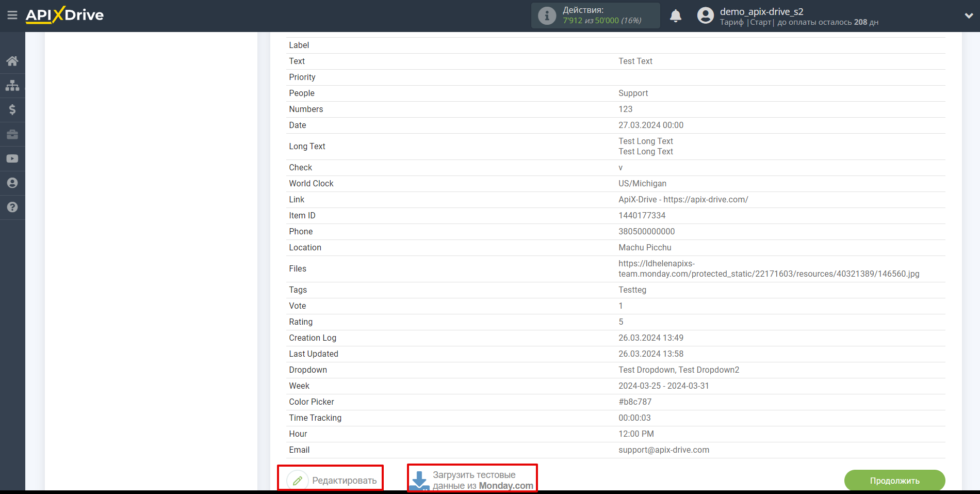Viewport: 980px width, 494px height.
Task: Click the Files URL value
Action: click(769, 268)
